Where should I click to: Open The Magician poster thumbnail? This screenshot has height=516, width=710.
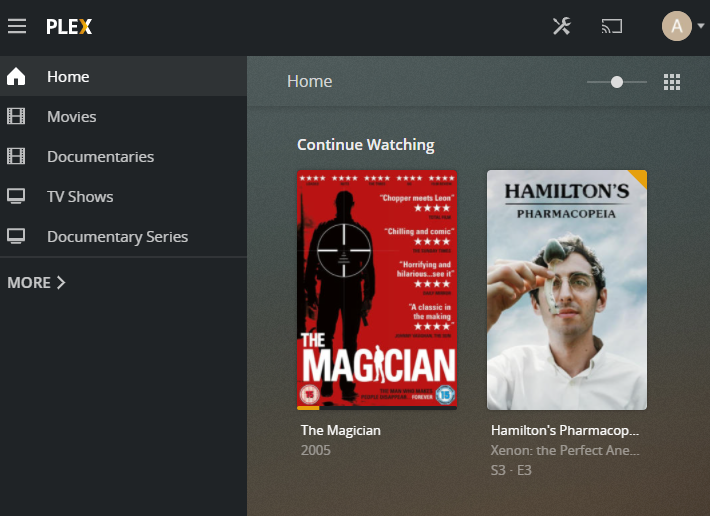[377, 289]
